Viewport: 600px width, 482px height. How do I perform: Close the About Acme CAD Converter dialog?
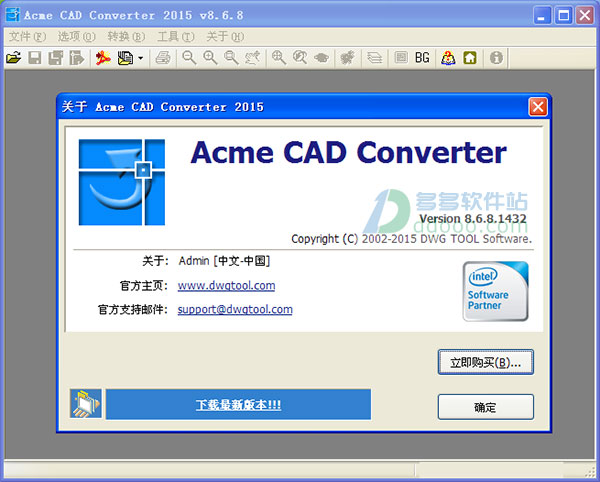pos(538,107)
